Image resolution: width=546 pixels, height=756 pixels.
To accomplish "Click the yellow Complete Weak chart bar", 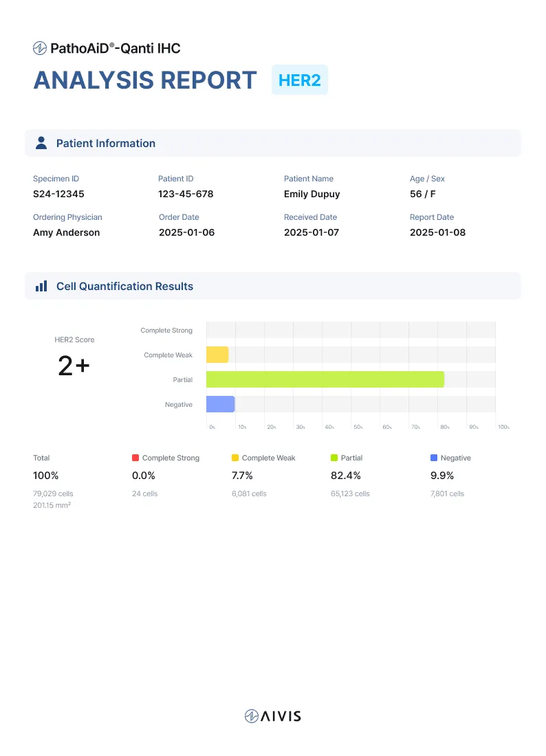I will pos(217,355).
